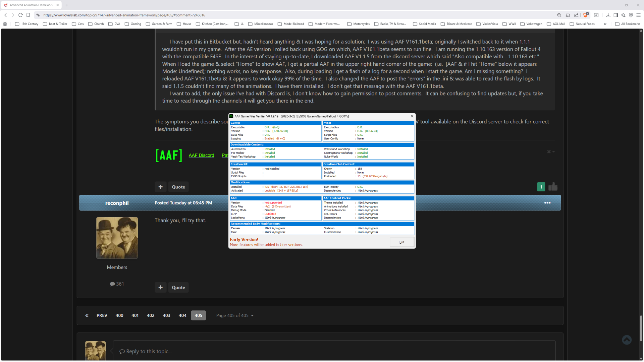This screenshot has width=644, height=362.
Task: Quote the first post
Action: click(x=178, y=187)
